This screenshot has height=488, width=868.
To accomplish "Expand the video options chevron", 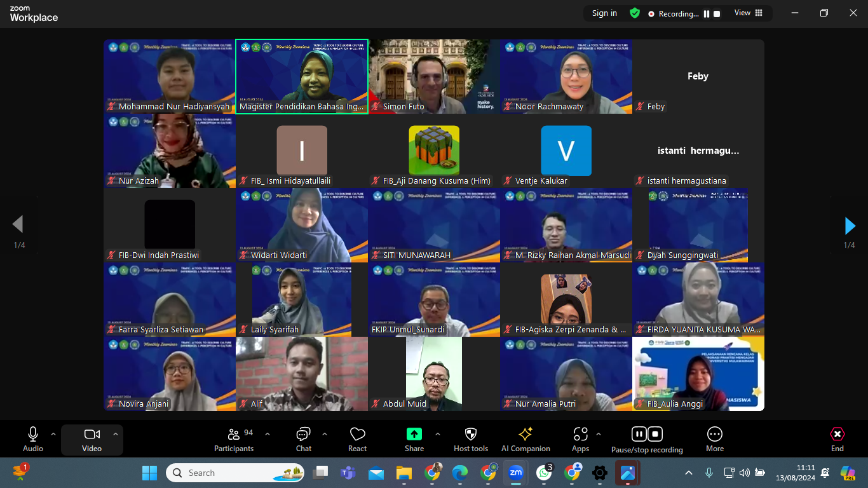I will [x=115, y=434].
